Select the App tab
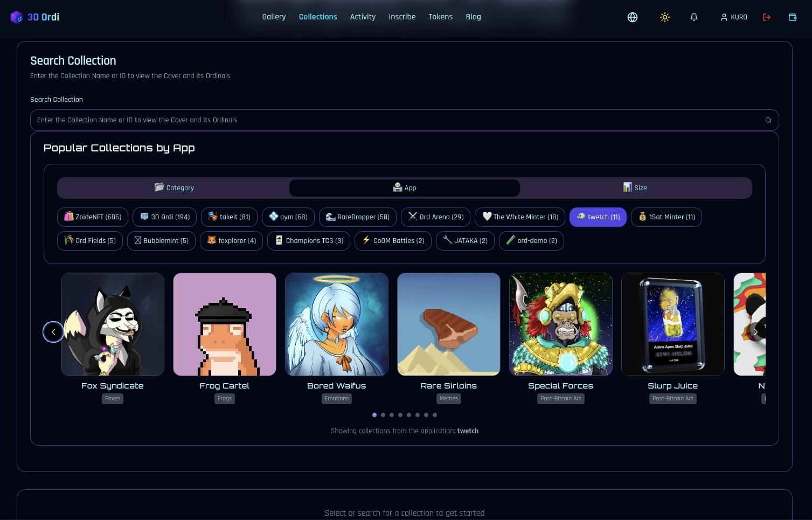The image size is (812, 520). pyautogui.click(x=404, y=188)
